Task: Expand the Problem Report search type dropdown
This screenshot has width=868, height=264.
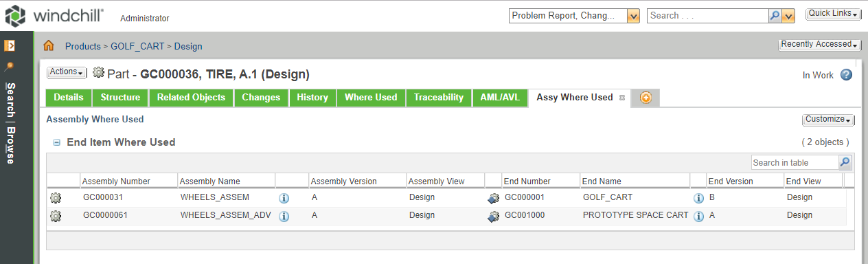Action: tap(634, 15)
